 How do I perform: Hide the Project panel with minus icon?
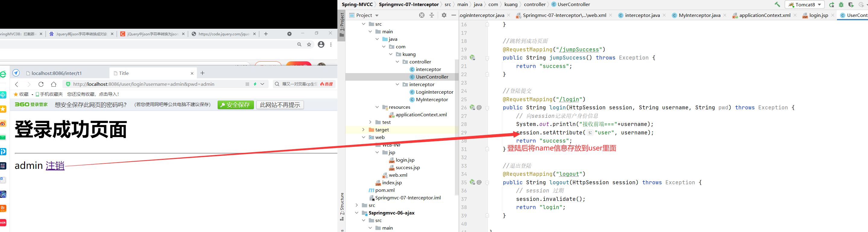click(453, 15)
